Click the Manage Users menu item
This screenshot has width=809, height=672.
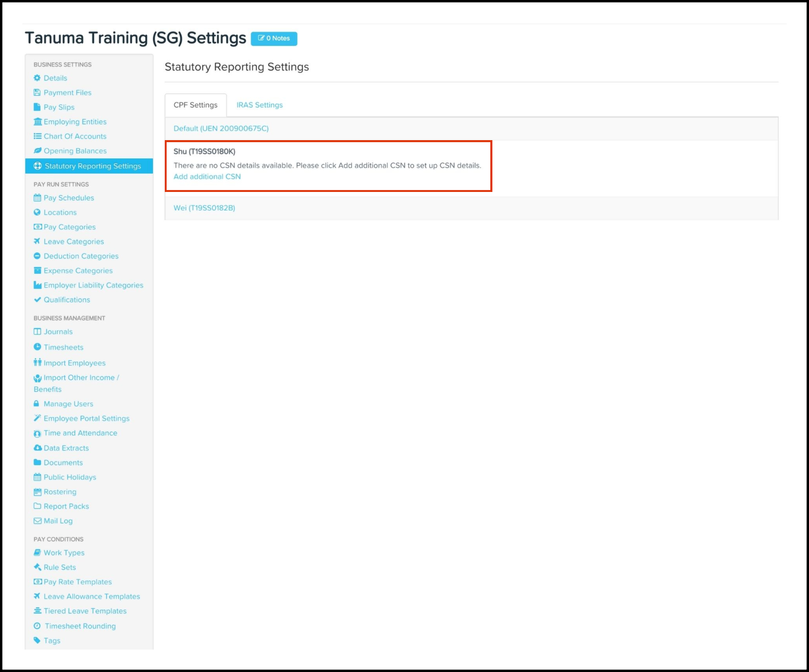[x=68, y=404]
